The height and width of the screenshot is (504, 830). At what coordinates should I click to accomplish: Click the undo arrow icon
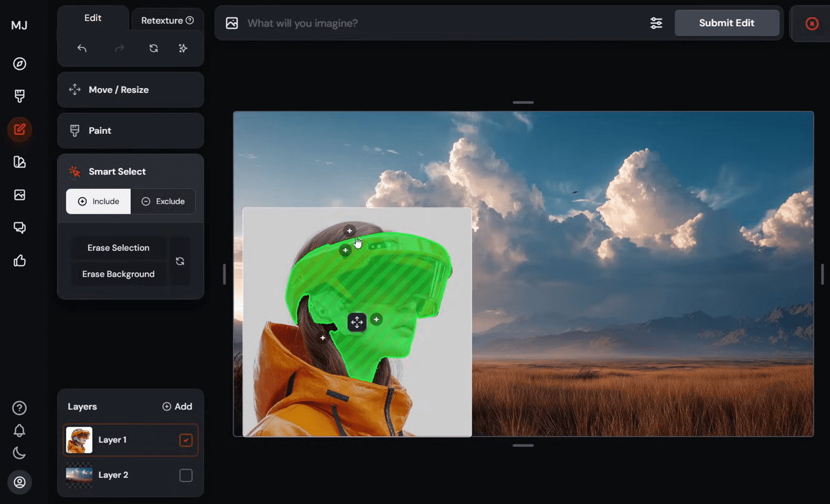tap(82, 48)
